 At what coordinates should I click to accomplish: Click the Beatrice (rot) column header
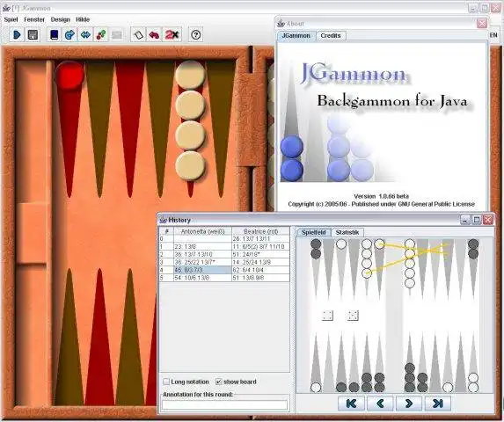(x=260, y=231)
